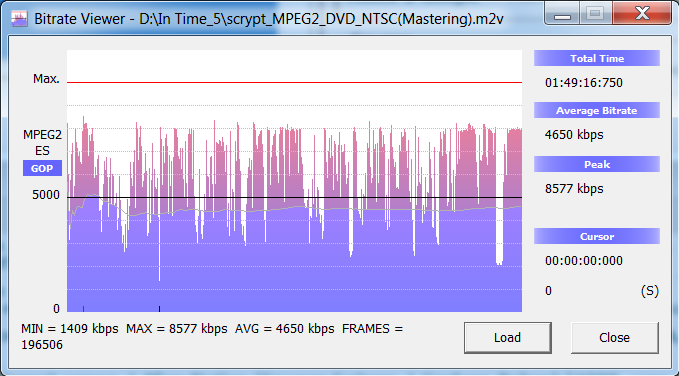Click the 4650 kbps average bitrate value
This screenshot has width=679, height=376.
[574, 135]
